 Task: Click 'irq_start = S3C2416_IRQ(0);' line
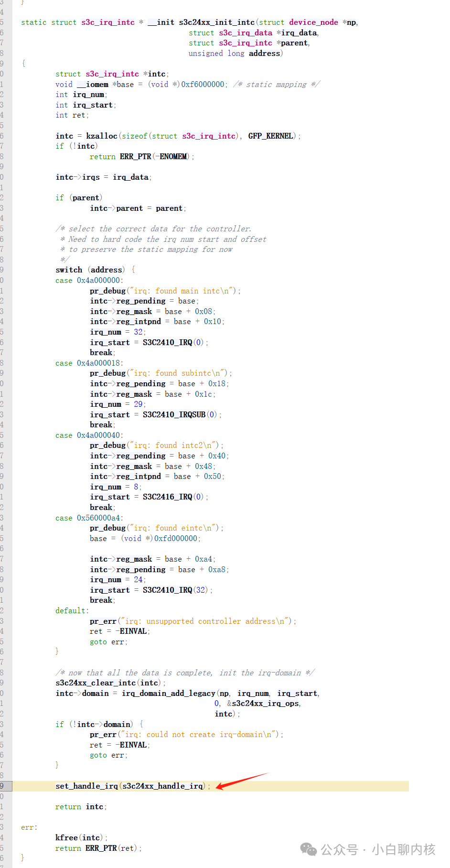coord(149,497)
